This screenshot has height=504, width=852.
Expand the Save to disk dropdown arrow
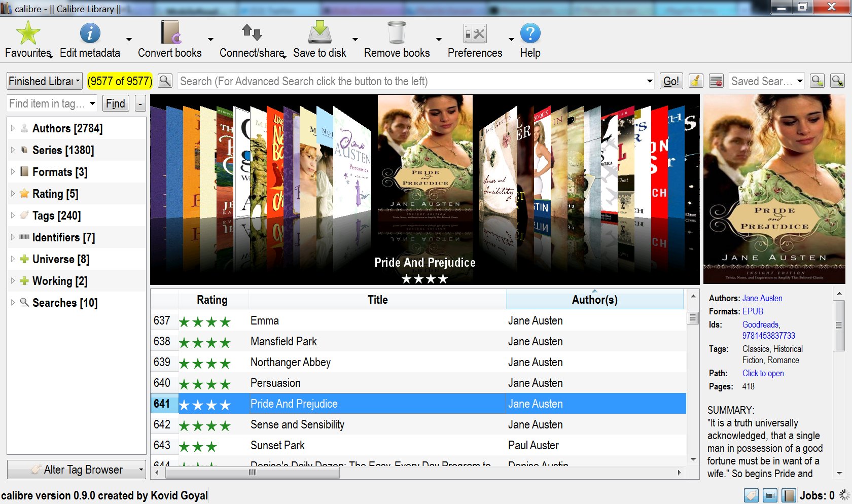coord(355,39)
